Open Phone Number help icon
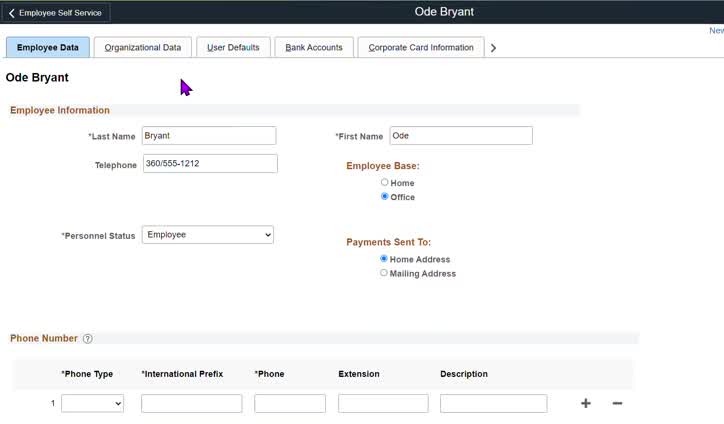 point(87,339)
